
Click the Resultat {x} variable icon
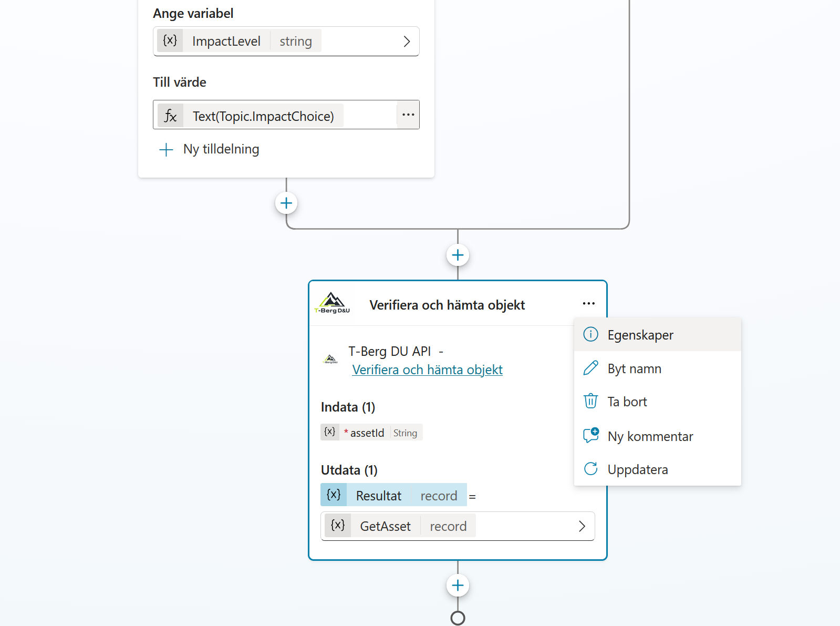pos(334,495)
